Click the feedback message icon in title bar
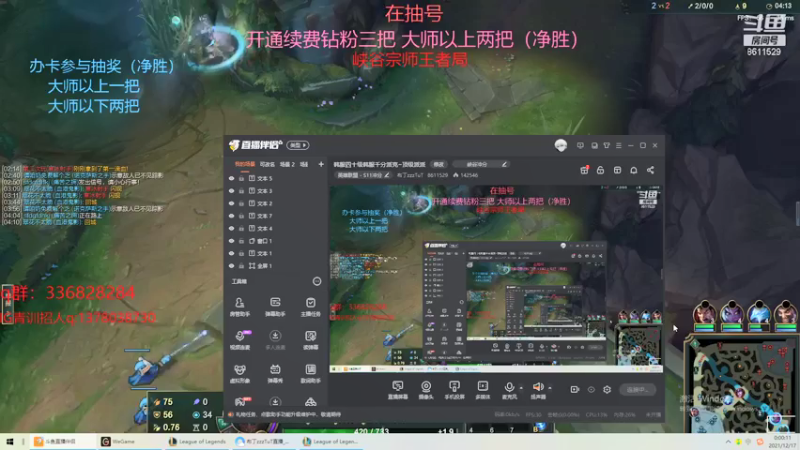Image resolution: width=800 pixels, height=450 pixels. tap(580, 145)
